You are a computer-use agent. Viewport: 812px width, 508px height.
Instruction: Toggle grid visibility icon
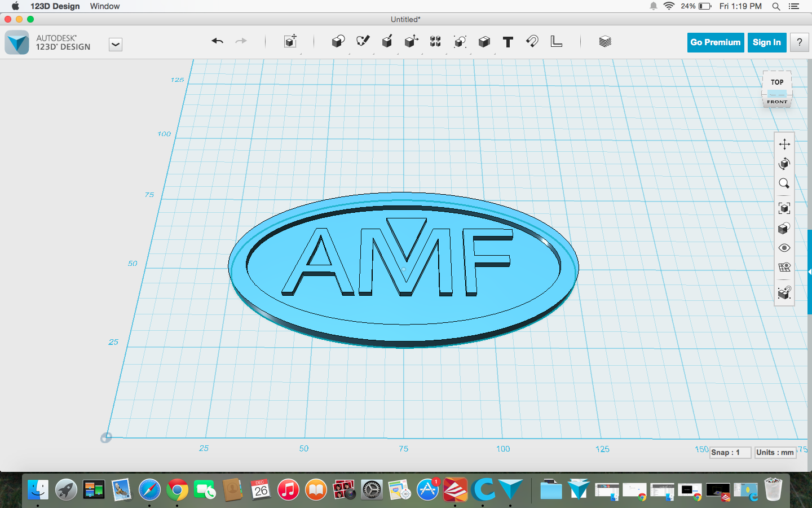click(784, 268)
